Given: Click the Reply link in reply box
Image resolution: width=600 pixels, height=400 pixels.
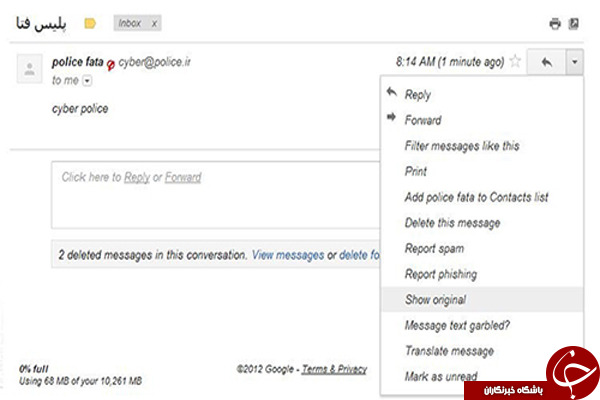Looking at the screenshot, I should coord(137,177).
